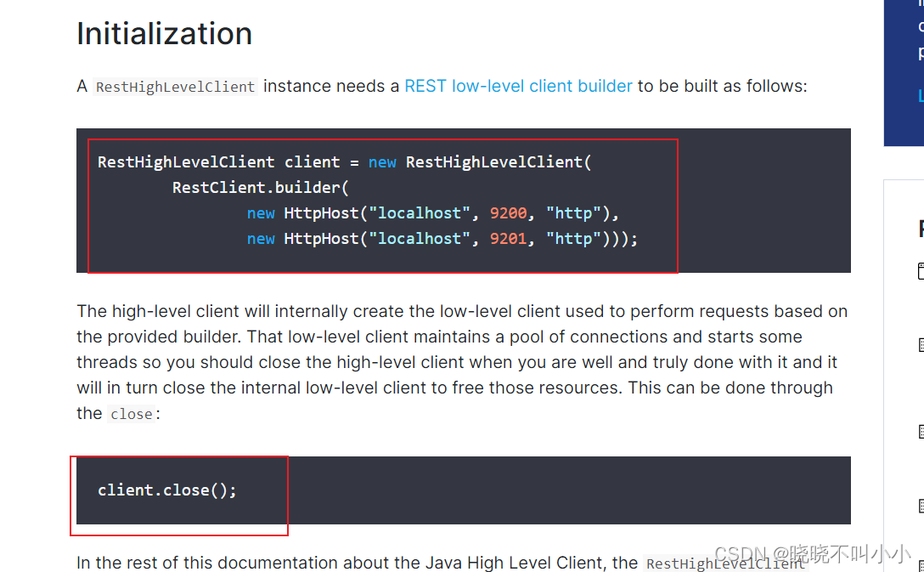
Task: Click the 'client.close();' code line
Action: [166, 490]
